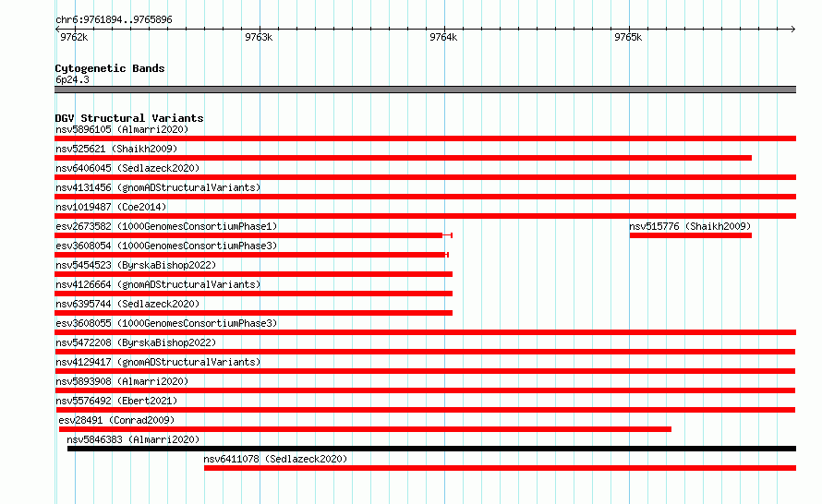Select nsv4129417 (gnomADStructuralVariants) label
Viewport: 822px width, 504px height.
(158, 362)
